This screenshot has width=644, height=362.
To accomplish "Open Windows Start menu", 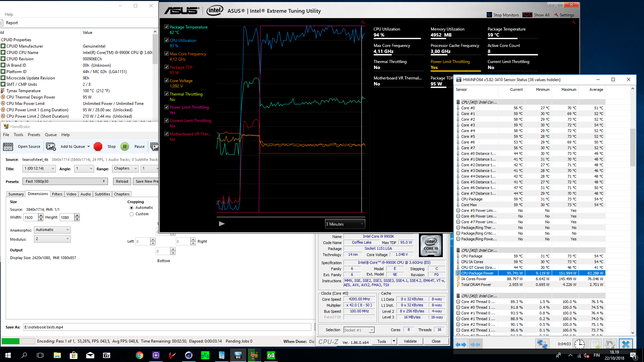I will (x=8, y=355).
